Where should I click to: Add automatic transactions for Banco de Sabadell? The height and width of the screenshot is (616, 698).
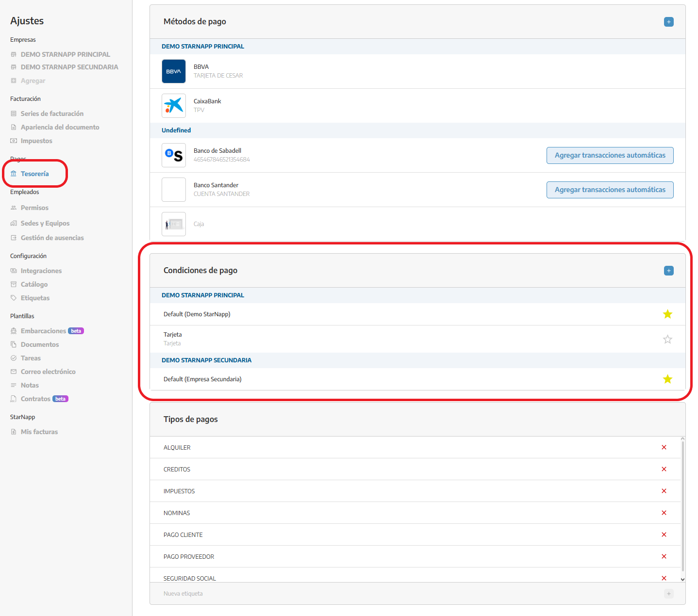point(610,155)
